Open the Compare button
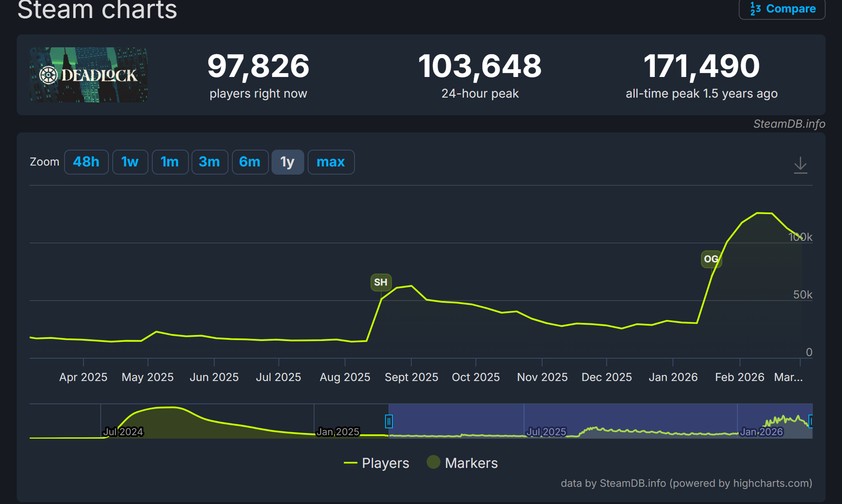This screenshot has width=842, height=504. [x=782, y=9]
